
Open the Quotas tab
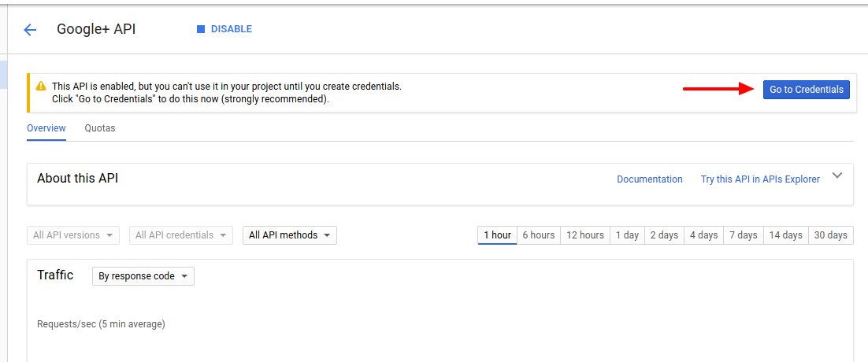[x=100, y=128]
